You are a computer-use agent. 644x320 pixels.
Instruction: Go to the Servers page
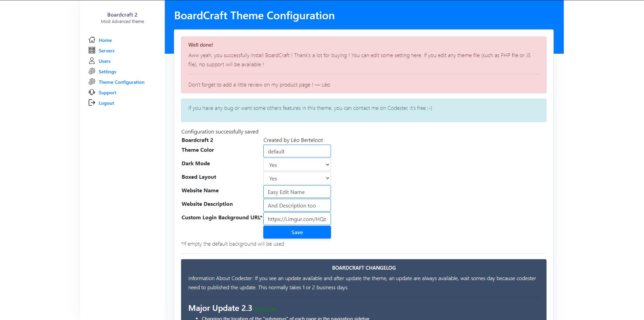point(107,51)
